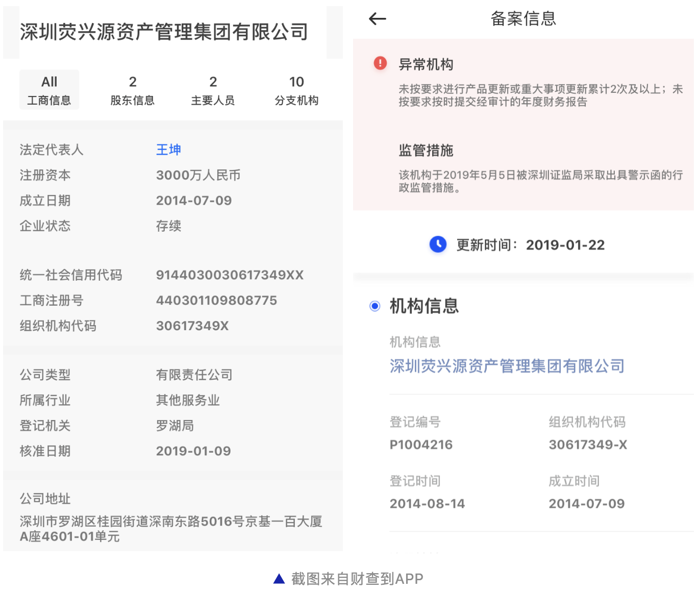Click update time 2019-01-22
700x592 pixels.
tap(565, 245)
